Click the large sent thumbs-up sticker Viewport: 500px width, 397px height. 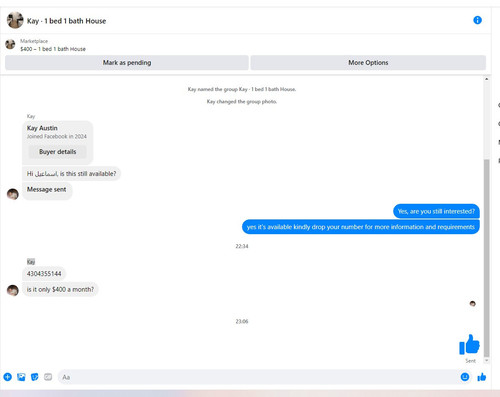click(469, 344)
